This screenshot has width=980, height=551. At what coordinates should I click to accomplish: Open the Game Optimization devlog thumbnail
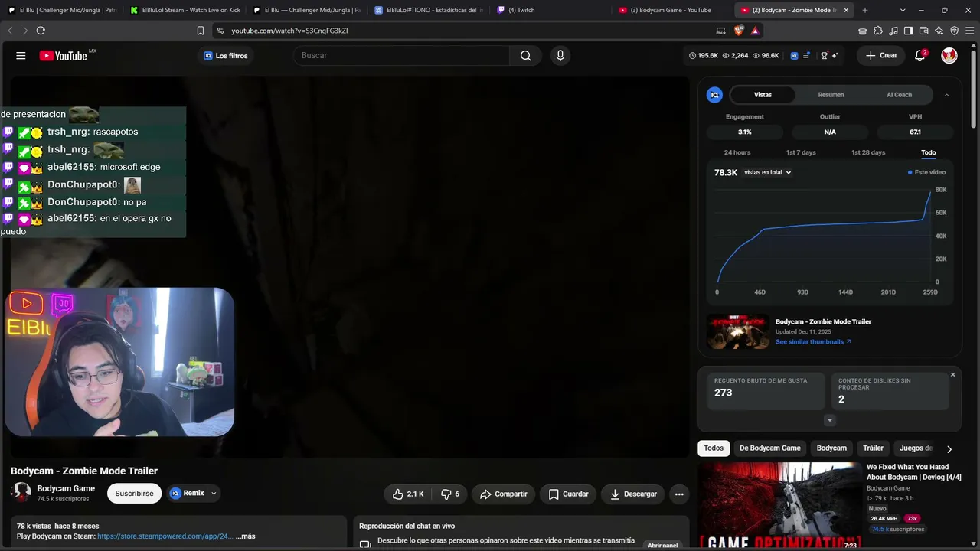coord(779,506)
